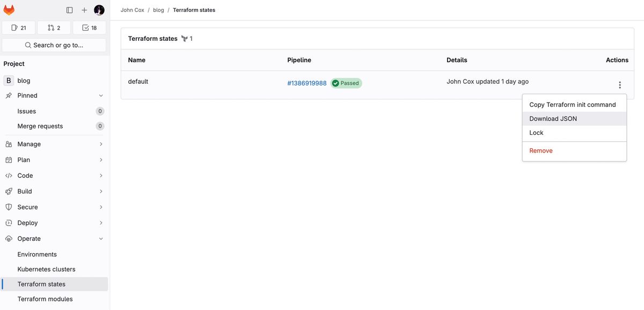Viewport: 644px width, 310px height.
Task: Click the Search or go to field
Action: tap(54, 45)
